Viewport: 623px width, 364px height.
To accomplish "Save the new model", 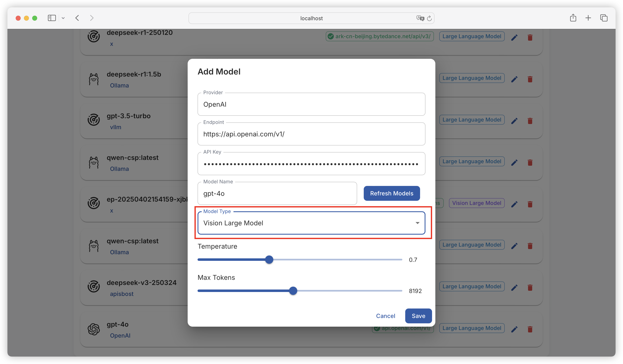I will pyautogui.click(x=418, y=316).
